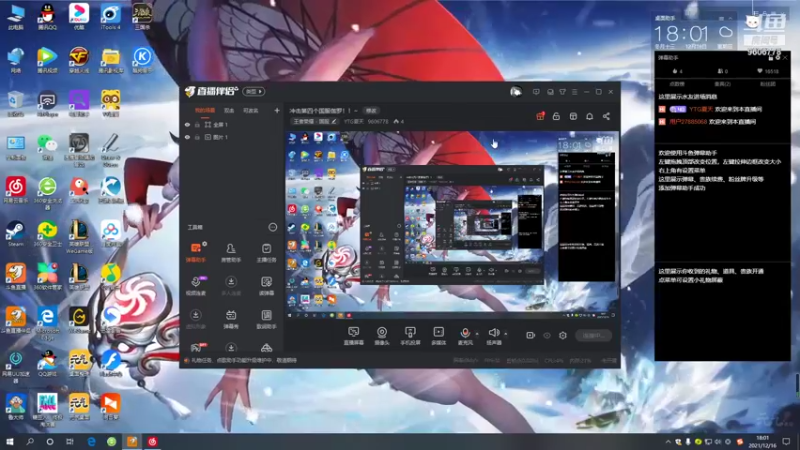The width and height of the screenshot is (800, 450).
Task: Switch to the first orange scene tab
Action: [205, 111]
